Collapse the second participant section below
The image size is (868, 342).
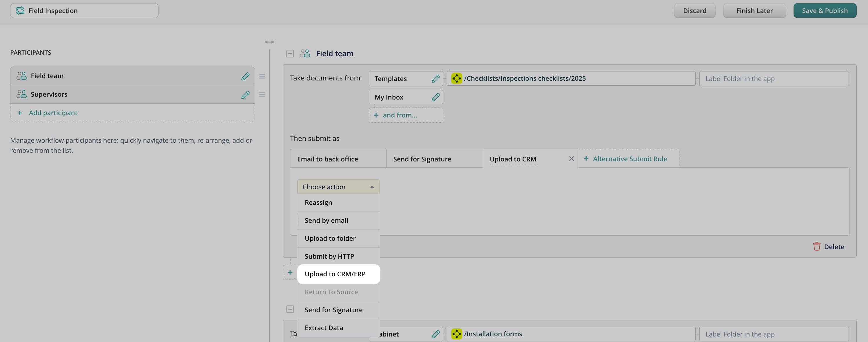[290, 309]
